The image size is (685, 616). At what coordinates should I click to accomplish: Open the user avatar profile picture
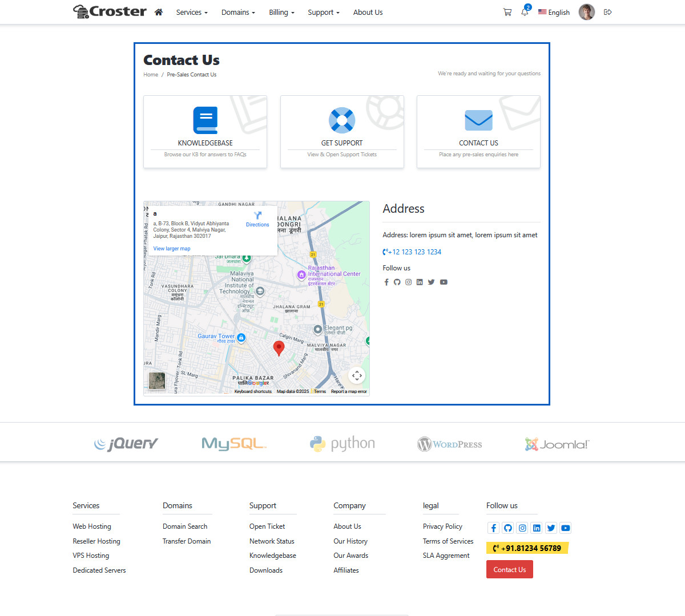[x=586, y=12]
